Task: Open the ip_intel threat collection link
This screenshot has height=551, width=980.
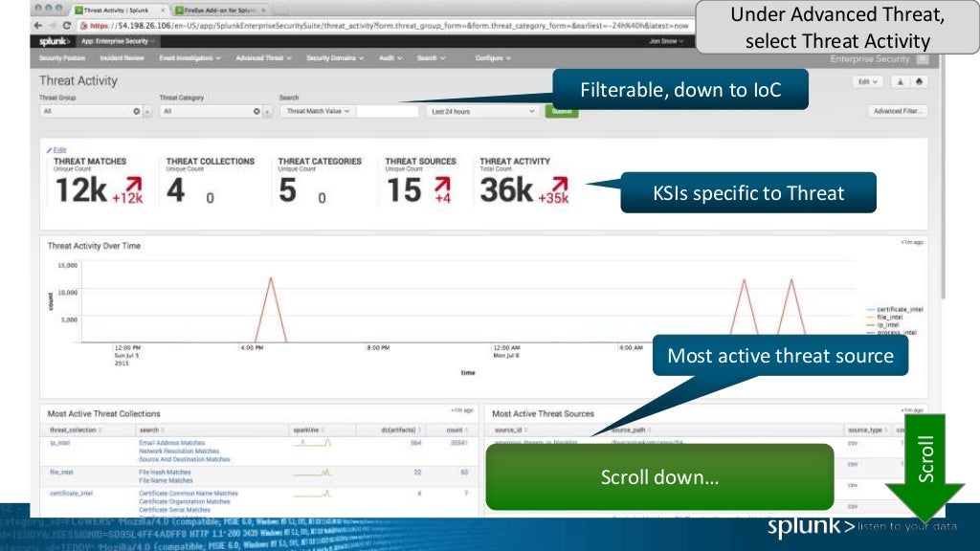Action: [x=60, y=443]
